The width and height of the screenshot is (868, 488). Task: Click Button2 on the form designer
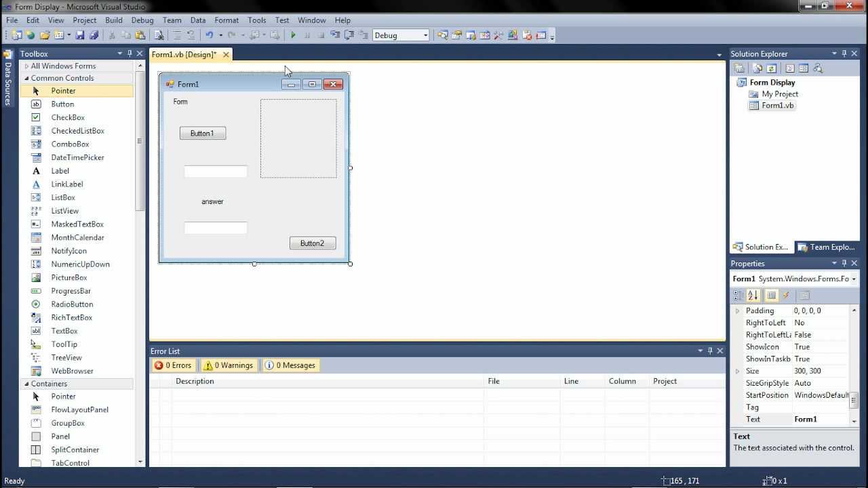[313, 243]
